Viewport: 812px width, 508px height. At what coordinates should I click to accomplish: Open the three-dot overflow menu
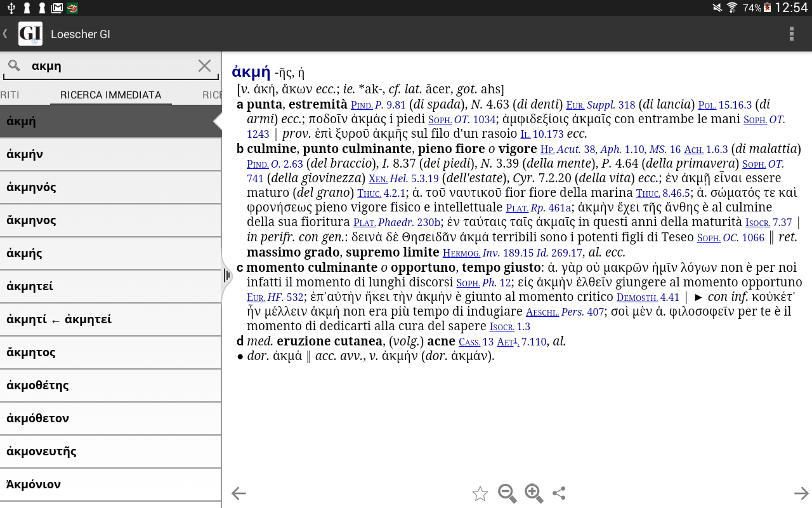pyautogui.click(x=791, y=34)
